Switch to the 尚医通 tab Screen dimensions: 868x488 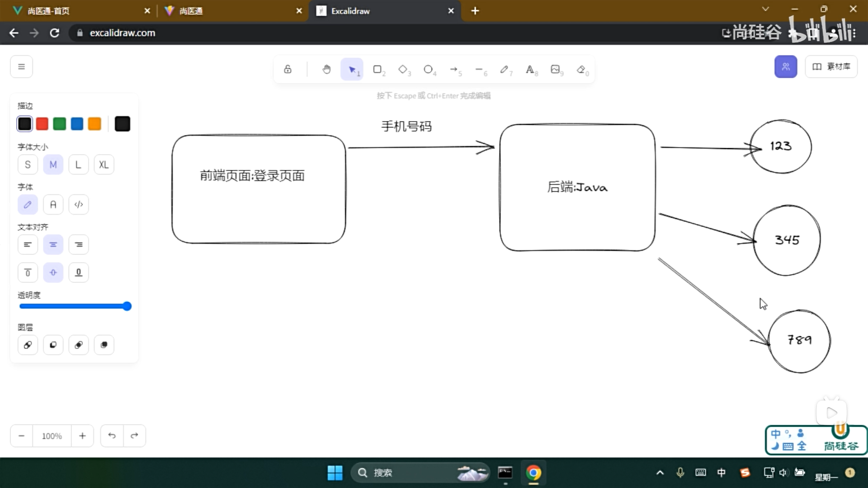coord(222,10)
